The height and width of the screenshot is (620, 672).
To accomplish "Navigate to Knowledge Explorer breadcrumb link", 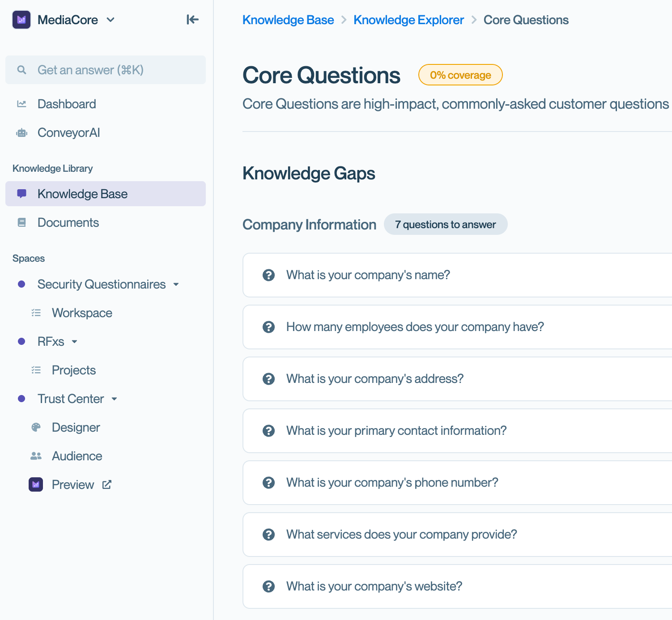I will 408,20.
